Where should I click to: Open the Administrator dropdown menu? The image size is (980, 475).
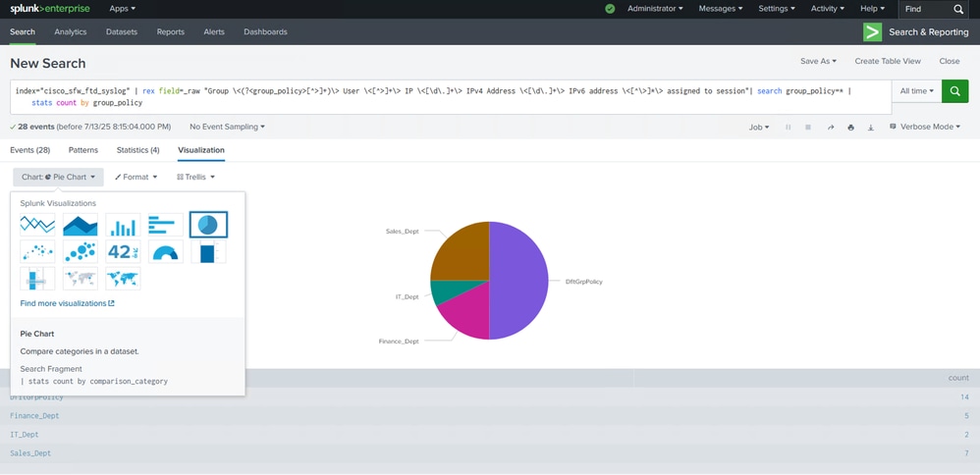655,9
